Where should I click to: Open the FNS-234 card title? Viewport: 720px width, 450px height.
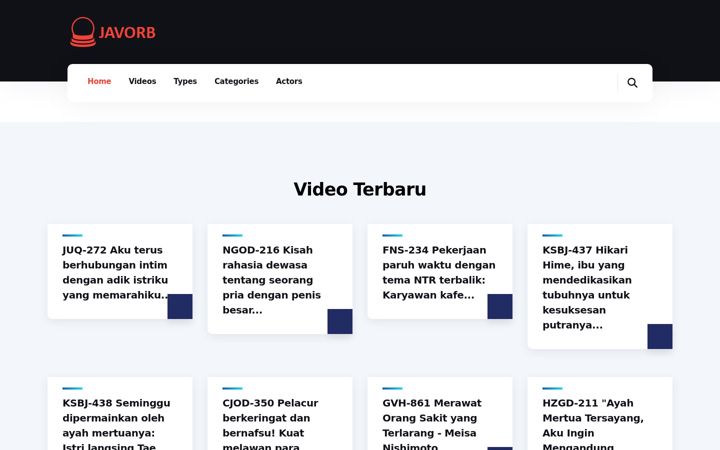click(x=439, y=272)
